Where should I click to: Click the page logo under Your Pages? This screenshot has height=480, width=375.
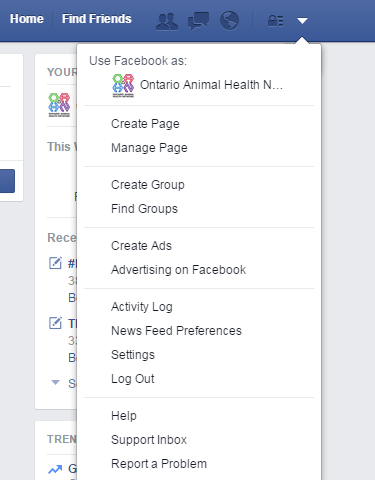click(x=59, y=105)
